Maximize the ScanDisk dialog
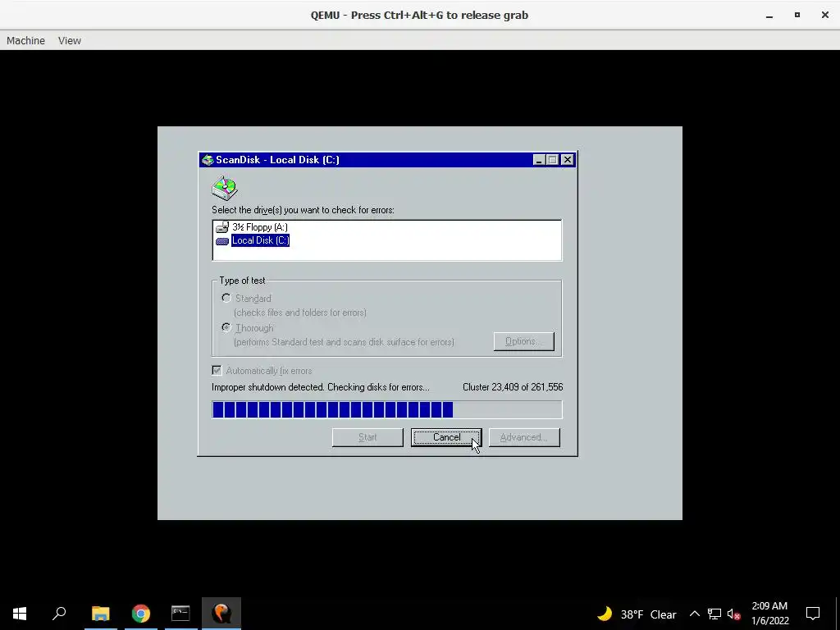The height and width of the screenshot is (630, 840). point(552,160)
